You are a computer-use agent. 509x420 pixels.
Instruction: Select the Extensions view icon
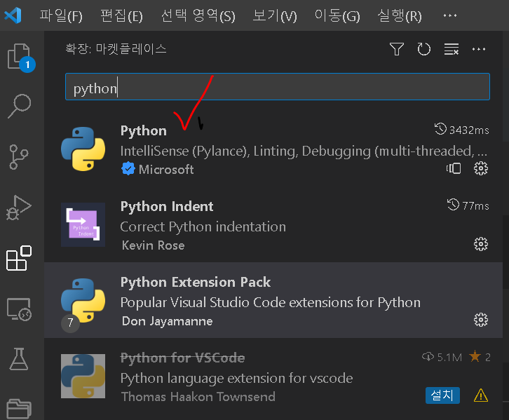pyautogui.click(x=19, y=258)
